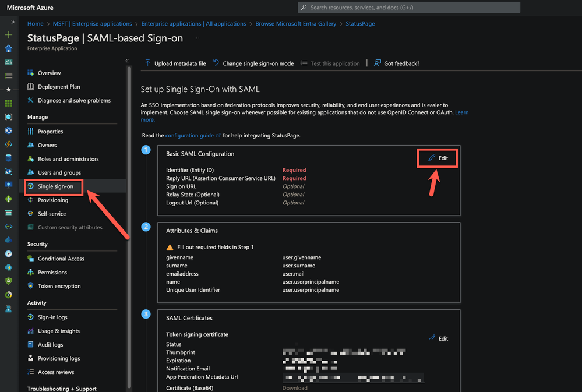Click the Upload metadata file arrow icon
582x392 pixels.
147,63
